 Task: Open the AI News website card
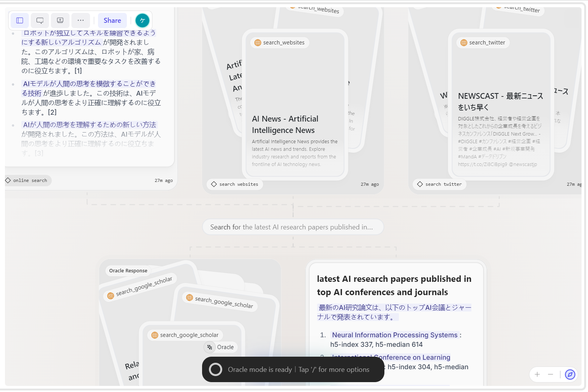click(x=295, y=125)
